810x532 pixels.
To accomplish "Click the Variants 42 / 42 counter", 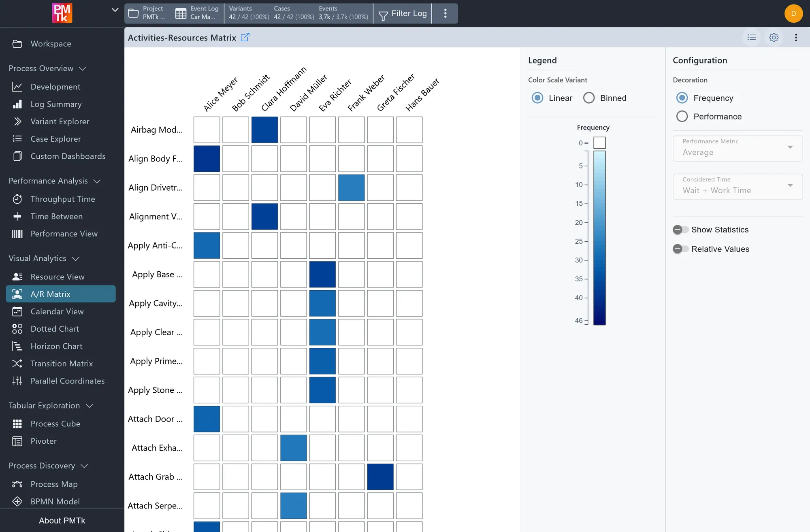I will click(249, 13).
